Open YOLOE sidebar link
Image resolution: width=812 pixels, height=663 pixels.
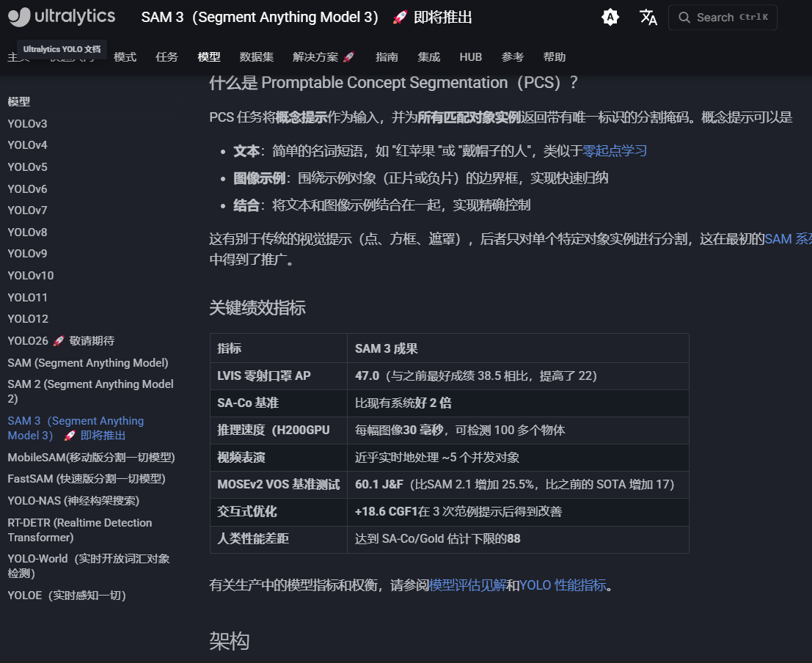[x=67, y=596]
